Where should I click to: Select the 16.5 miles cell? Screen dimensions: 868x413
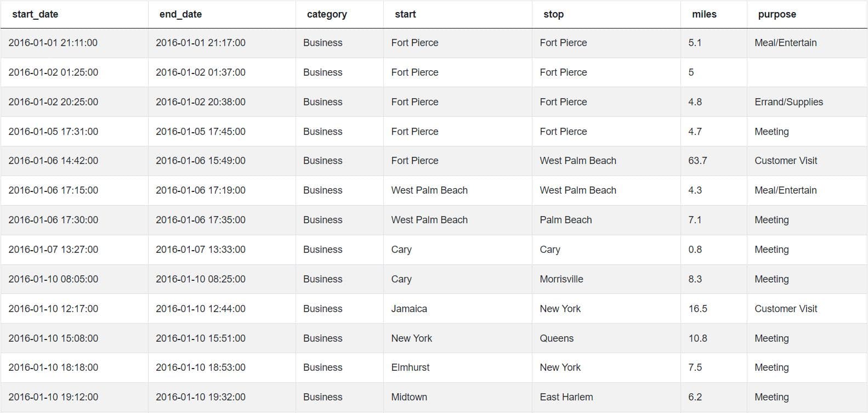[x=697, y=309]
